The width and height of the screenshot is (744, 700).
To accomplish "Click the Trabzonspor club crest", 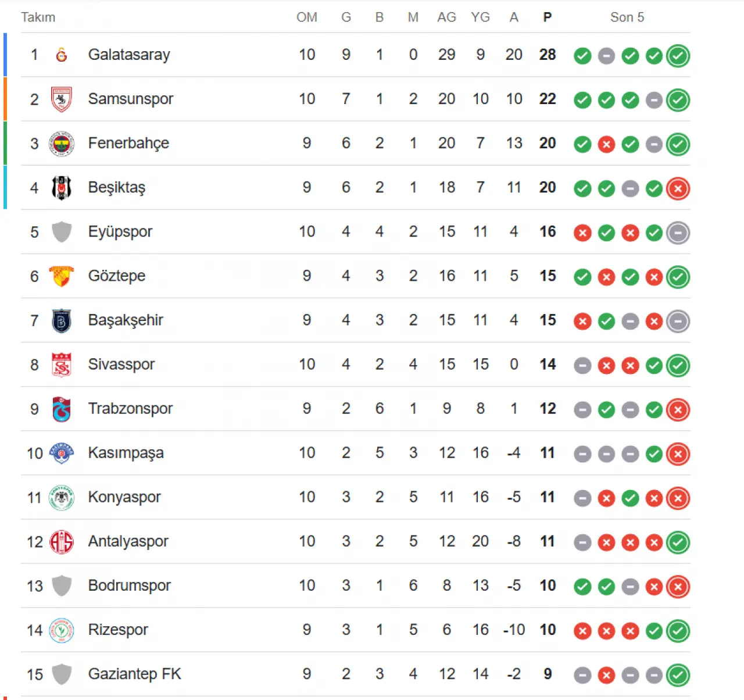I will (x=62, y=409).
